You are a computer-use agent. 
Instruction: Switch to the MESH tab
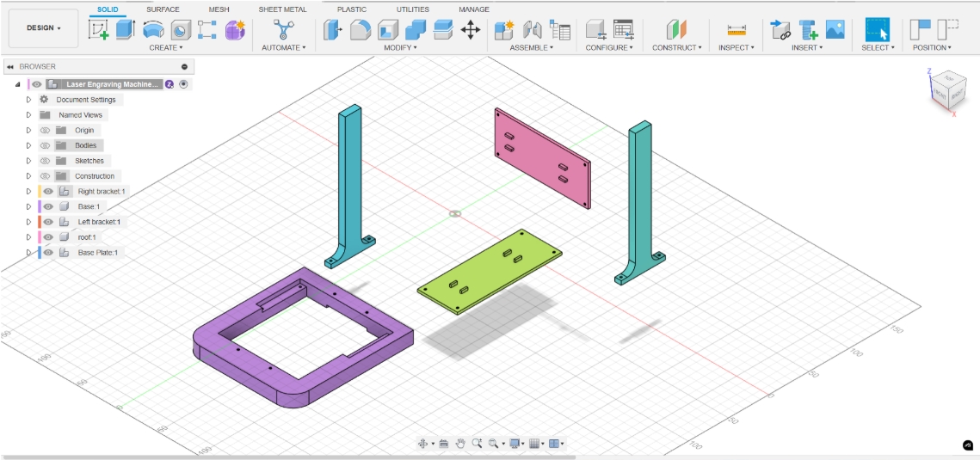click(219, 9)
